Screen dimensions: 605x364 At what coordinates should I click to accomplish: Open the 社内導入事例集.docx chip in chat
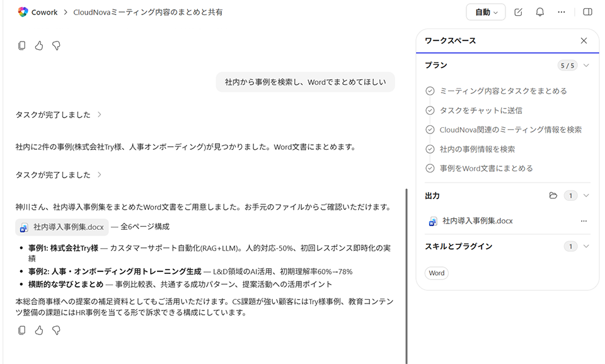point(62,227)
